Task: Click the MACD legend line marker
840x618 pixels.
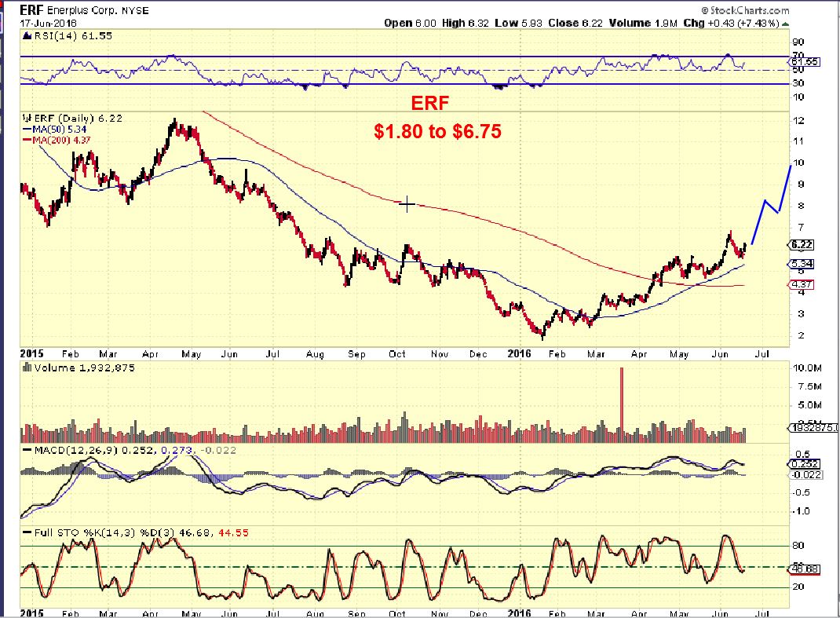Action: [27, 450]
